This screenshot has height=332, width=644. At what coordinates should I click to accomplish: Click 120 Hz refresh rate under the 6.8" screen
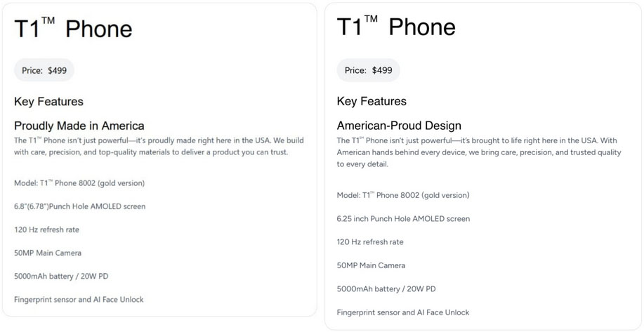[x=46, y=230]
